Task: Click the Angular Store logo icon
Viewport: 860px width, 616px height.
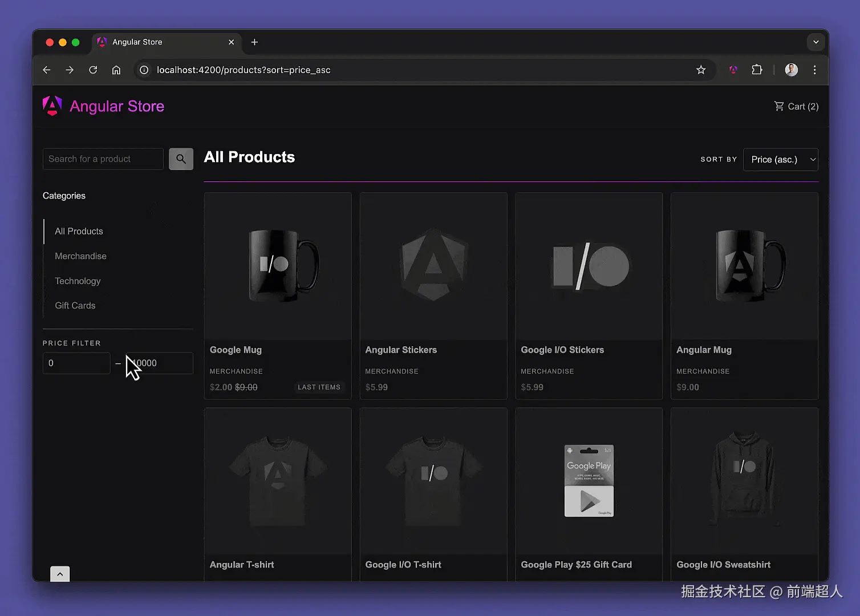Action: click(52, 106)
